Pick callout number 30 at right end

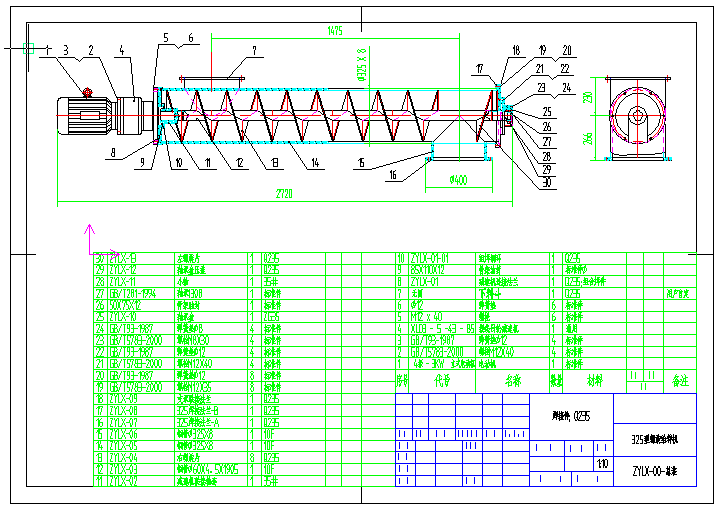pos(547,182)
